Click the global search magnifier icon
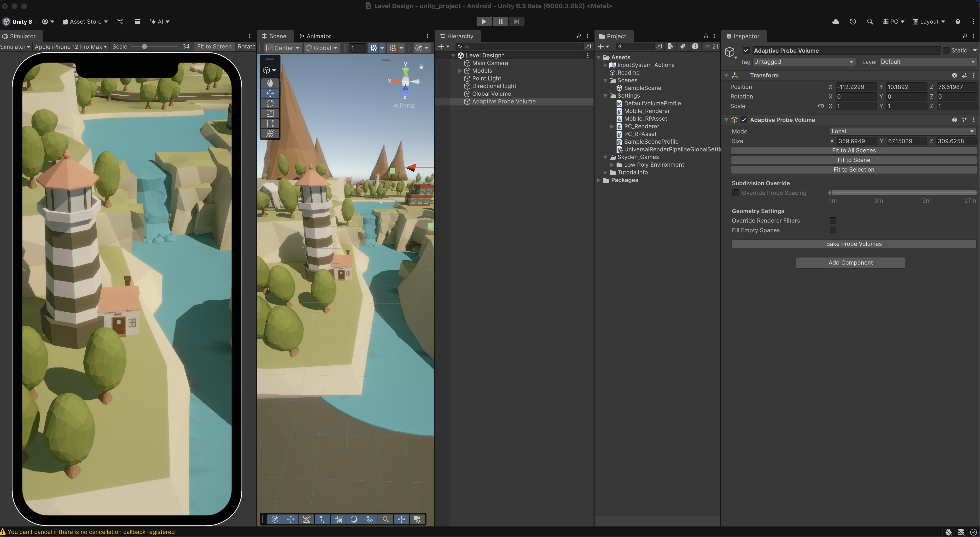This screenshot has width=980, height=537. coord(870,22)
